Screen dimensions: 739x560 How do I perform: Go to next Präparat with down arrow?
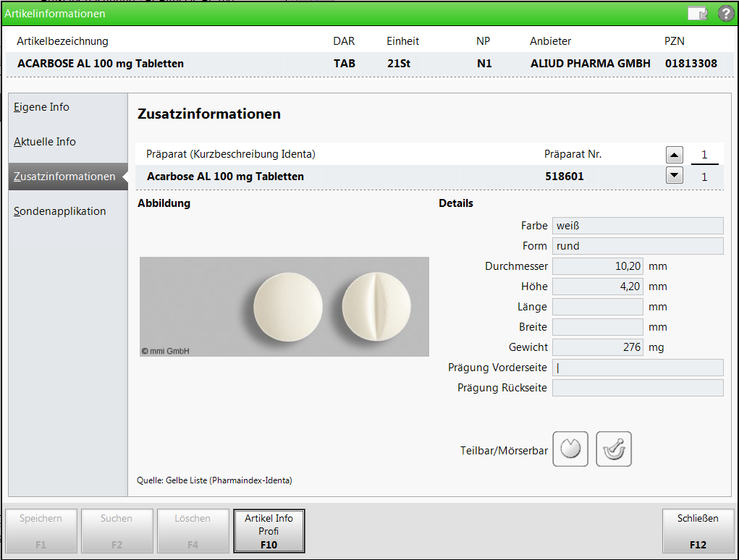coord(675,175)
